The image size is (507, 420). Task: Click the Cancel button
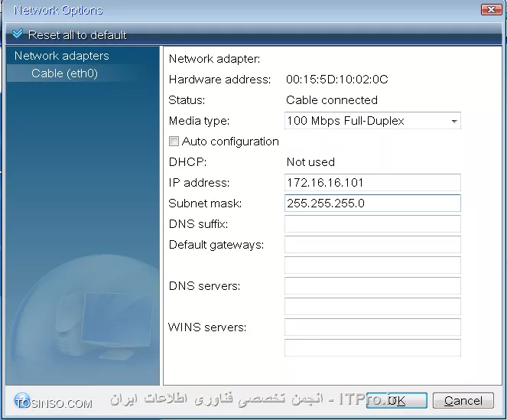[x=463, y=401]
